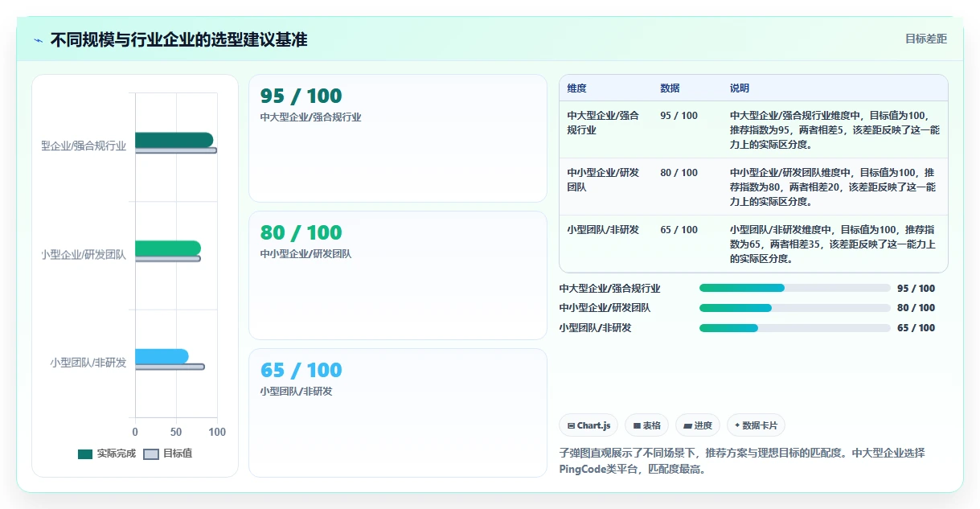This screenshot has width=980, height=509.
Task: Click the 小型团队/非研发 progress bar
Action: (x=794, y=328)
